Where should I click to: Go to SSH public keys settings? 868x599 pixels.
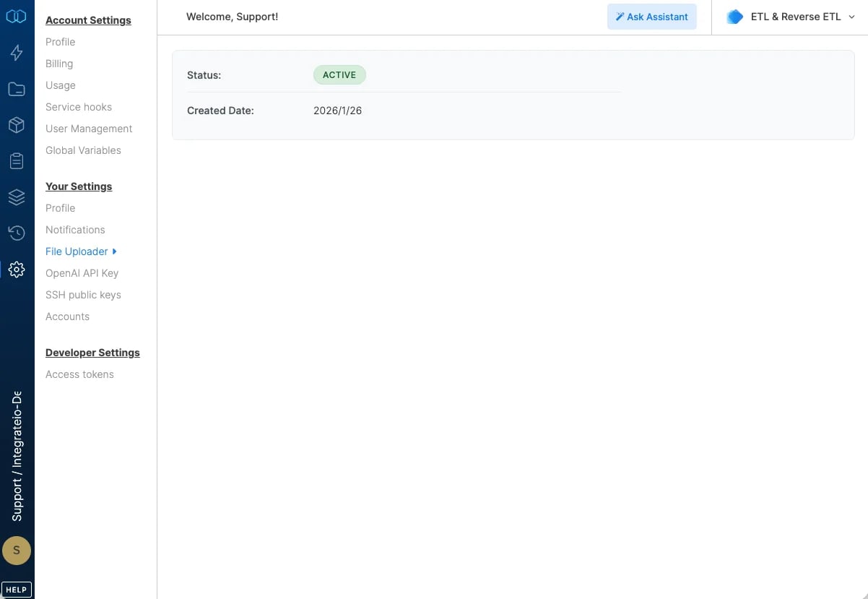click(83, 295)
